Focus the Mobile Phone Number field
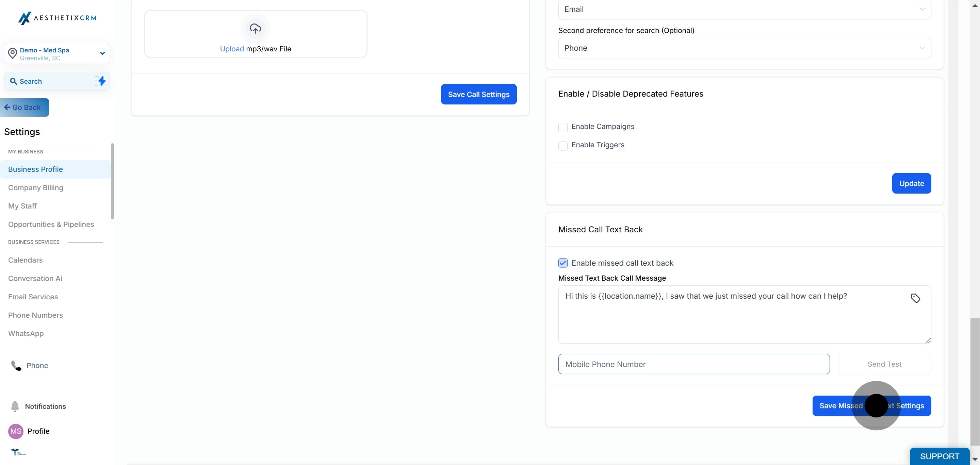980x465 pixels. 693,364
